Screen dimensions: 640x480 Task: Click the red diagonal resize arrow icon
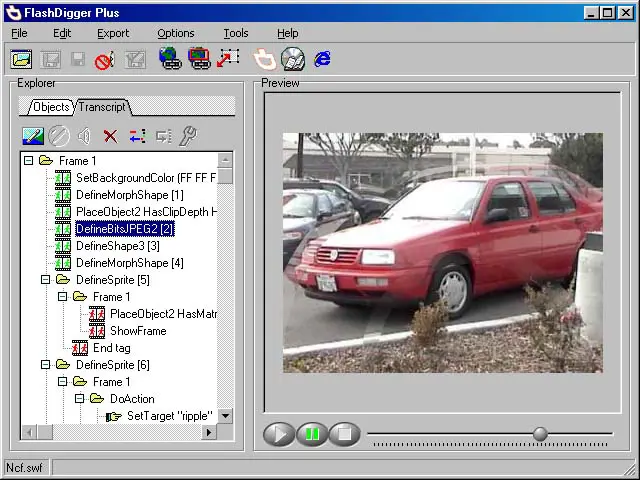[x=229, y=59]
